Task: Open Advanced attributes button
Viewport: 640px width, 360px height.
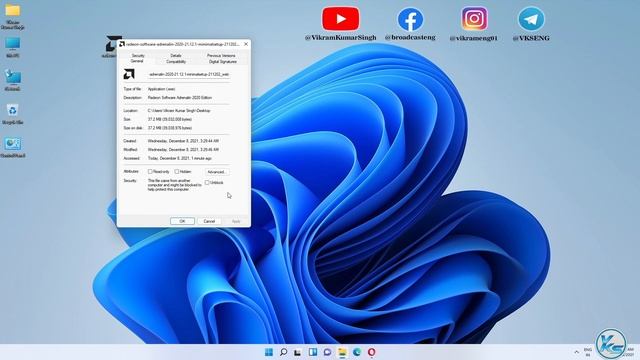Action: point(217,172)
